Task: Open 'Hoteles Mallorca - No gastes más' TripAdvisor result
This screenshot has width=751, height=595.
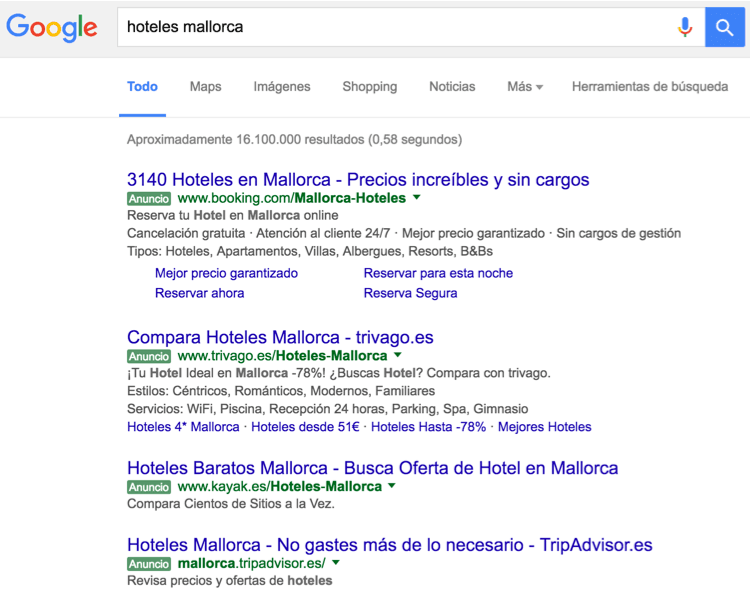Action: click(389, 545)
